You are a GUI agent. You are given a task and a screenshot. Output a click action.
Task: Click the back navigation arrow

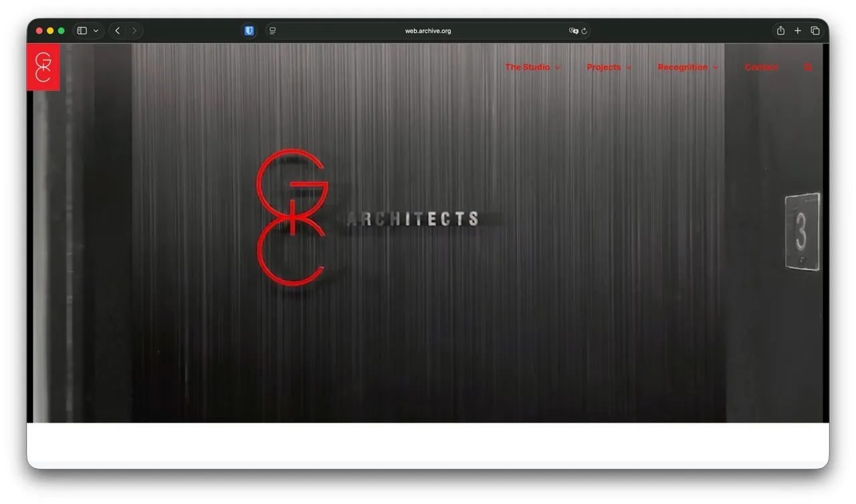pos(117,30)
